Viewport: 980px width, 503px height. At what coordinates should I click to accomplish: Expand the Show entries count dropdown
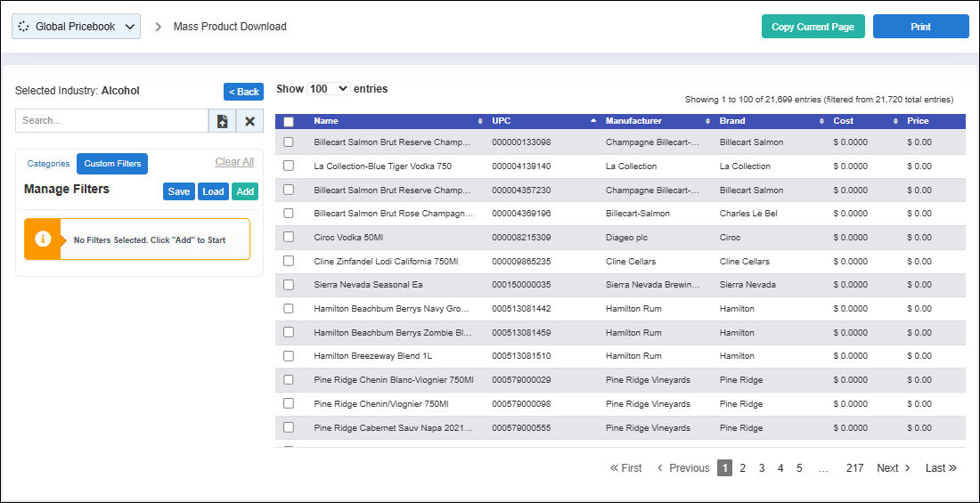pos(329,89)
